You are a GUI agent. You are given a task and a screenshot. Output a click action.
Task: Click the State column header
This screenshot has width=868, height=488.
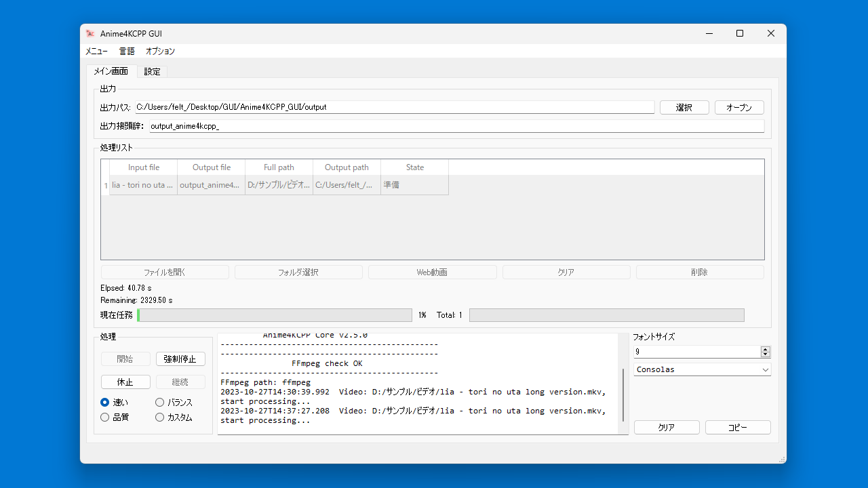[x=415, y=167]
